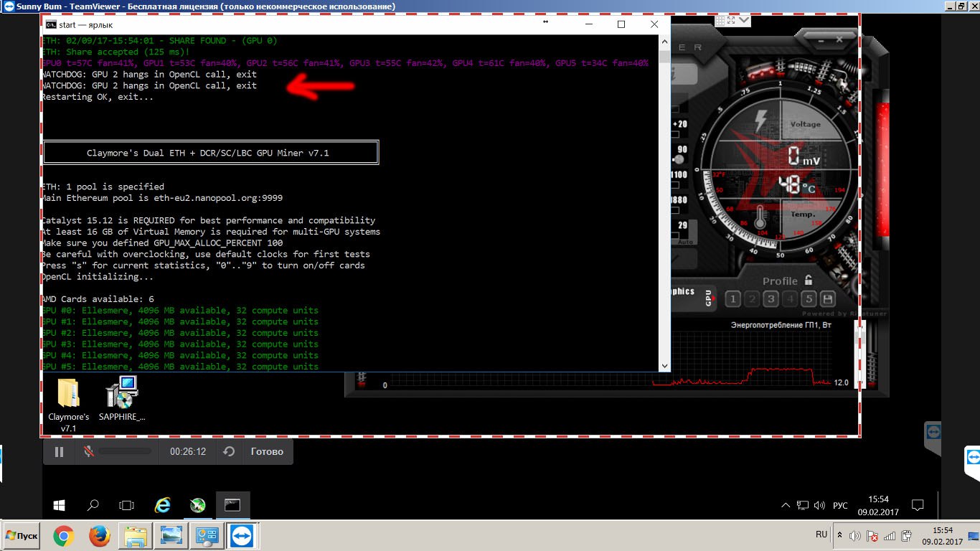Click the restart recording circular arrow icon
This screenshot has width=980, height=551.
[x=229, y=451]
